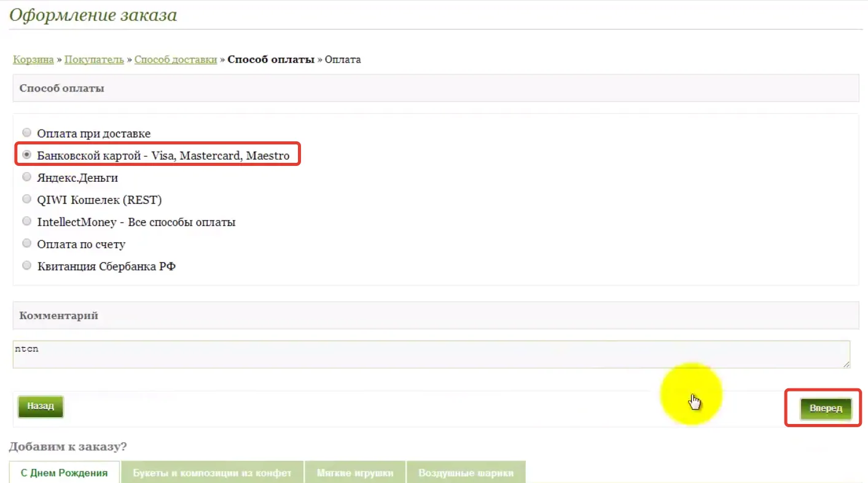
Task: Go to the Покупатель breadcrumb step
Action: click(94, 60)
